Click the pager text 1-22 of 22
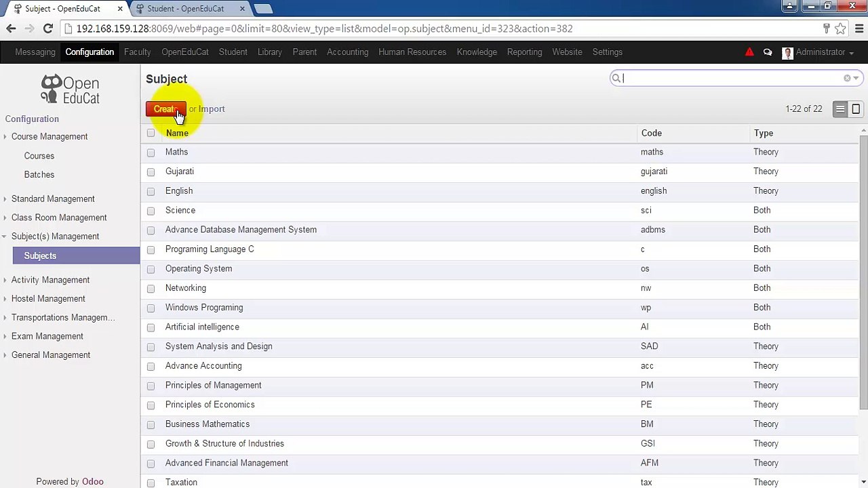Viewport: 868px width, 488px height. pos(804,109)
